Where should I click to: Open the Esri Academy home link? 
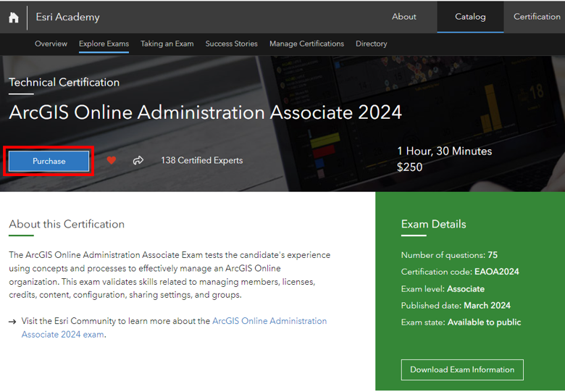tap(67, 17)
